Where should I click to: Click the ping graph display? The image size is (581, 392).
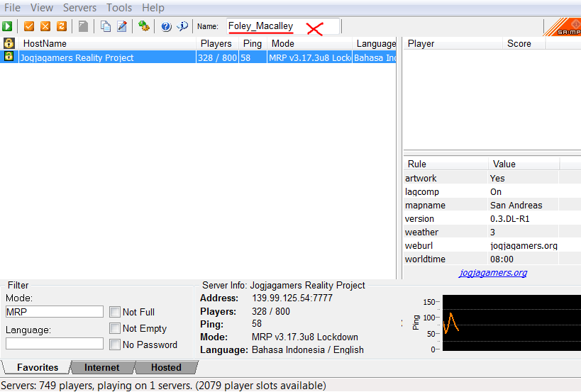pyautogui.click(x=511, y=323)
